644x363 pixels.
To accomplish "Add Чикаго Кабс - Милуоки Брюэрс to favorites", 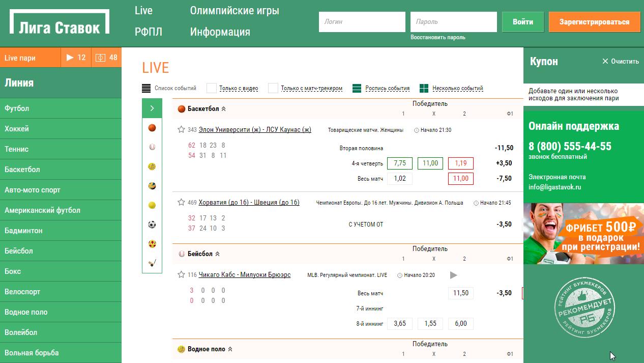I will click(x=181, y=274).
